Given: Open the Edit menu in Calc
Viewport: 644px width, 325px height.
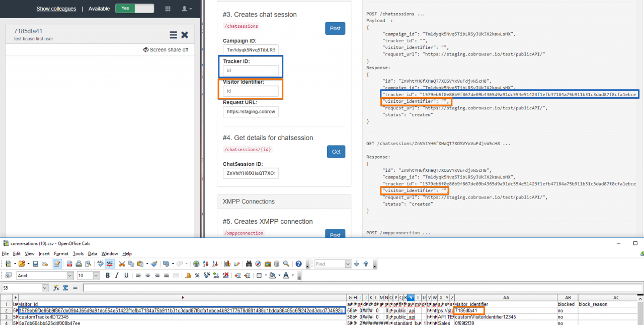Looking at the screenshot, I should point(17,253).
